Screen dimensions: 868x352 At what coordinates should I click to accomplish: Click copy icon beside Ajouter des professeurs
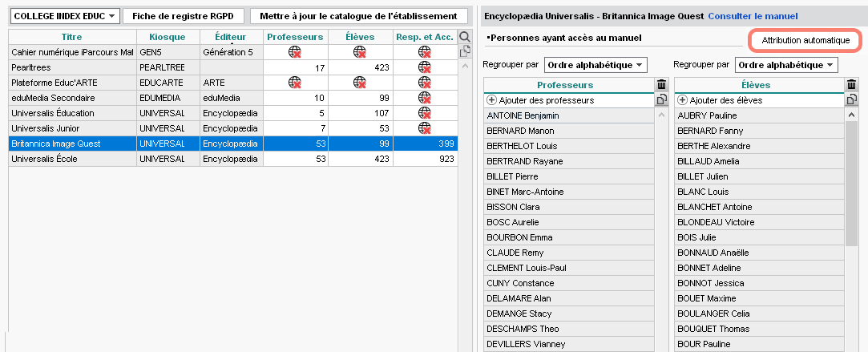(661, 100)
